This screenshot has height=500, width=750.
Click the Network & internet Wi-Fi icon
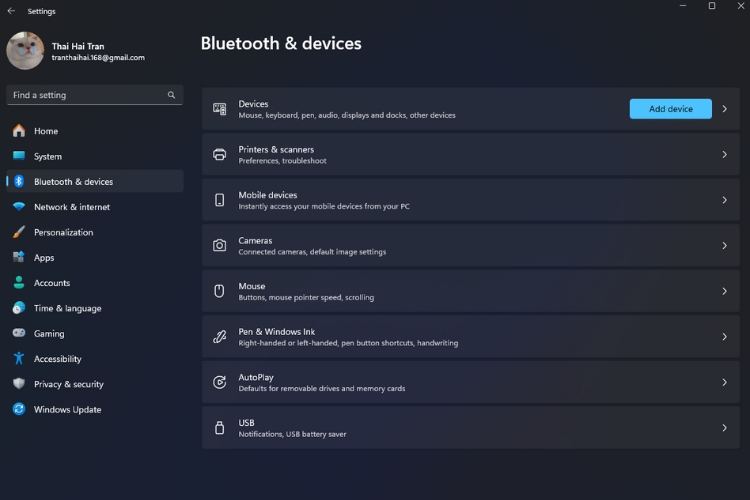coord(19,207)
